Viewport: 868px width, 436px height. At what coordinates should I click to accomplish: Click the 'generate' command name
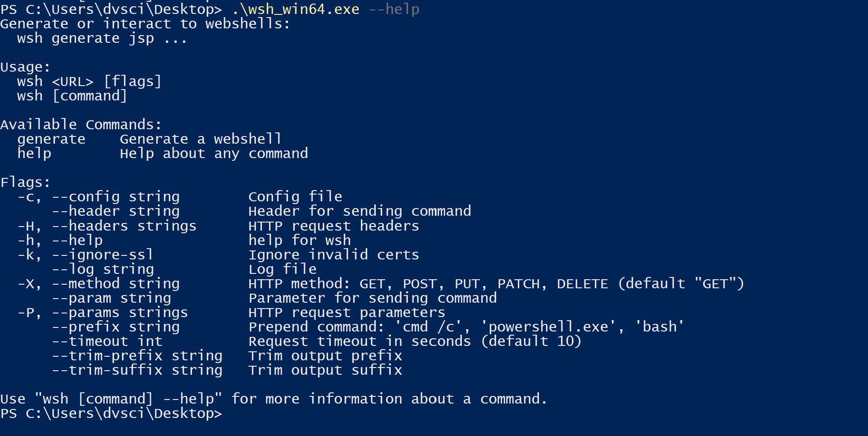point(51,139)
